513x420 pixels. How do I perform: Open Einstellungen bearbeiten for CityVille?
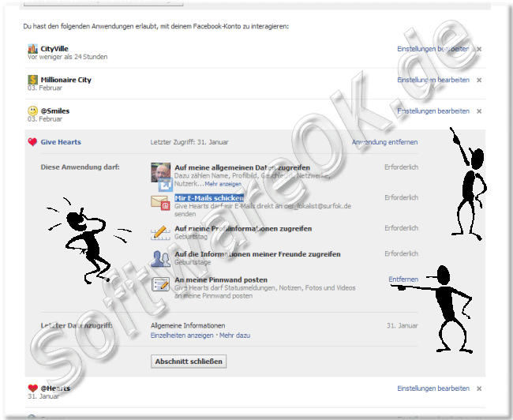click(433, 49)
